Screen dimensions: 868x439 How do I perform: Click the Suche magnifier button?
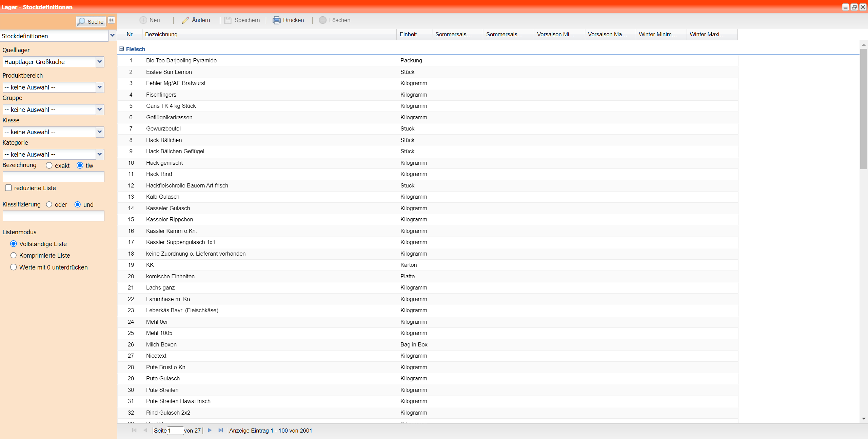coord(91,22)
